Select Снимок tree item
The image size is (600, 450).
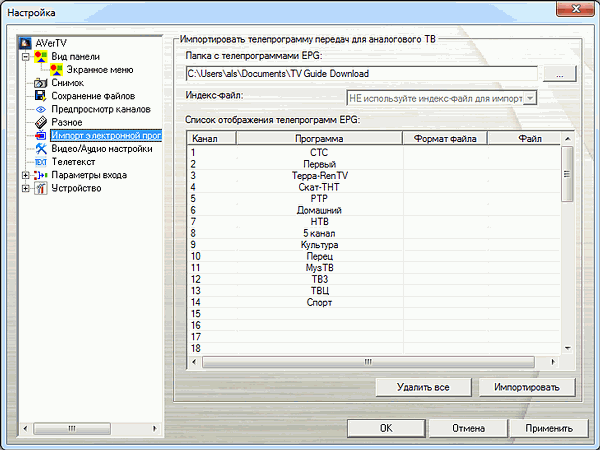pyautogui.click(x=67, y=83)
